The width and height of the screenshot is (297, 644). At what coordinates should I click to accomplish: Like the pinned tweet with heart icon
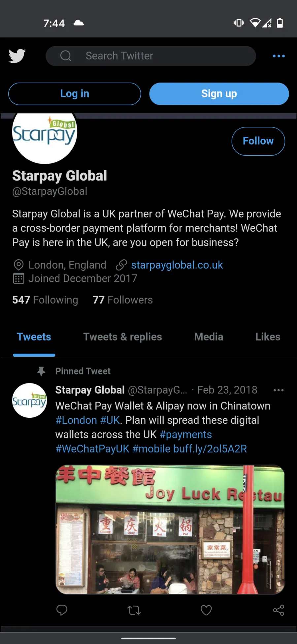click(x=206, y=610)
